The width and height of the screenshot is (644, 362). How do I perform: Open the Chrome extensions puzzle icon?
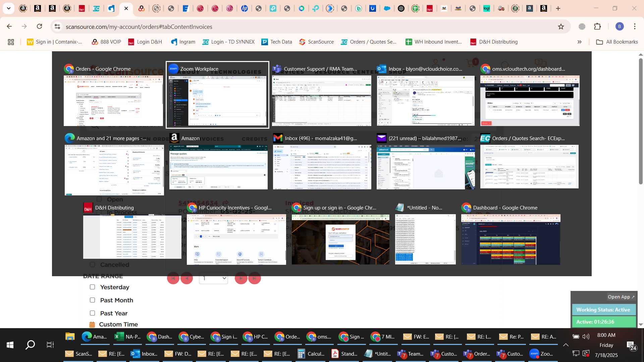[x=597, y=26]
